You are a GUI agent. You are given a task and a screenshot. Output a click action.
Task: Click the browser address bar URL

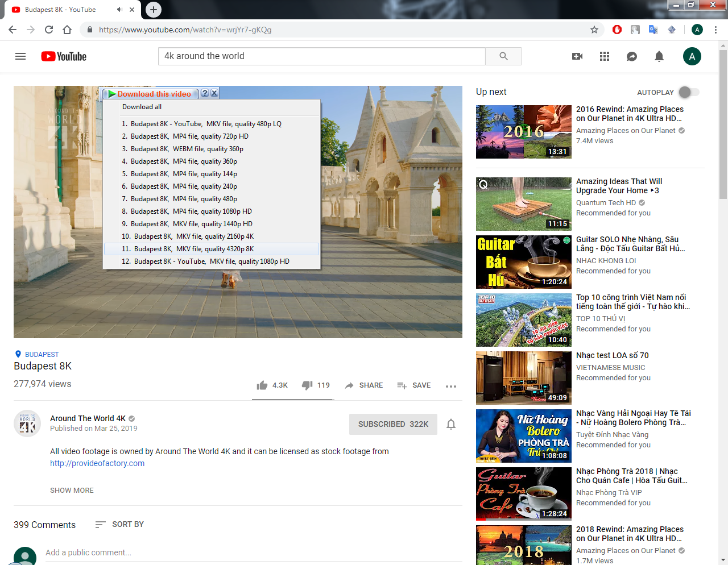pyautogui.click(x=185, y=30)
